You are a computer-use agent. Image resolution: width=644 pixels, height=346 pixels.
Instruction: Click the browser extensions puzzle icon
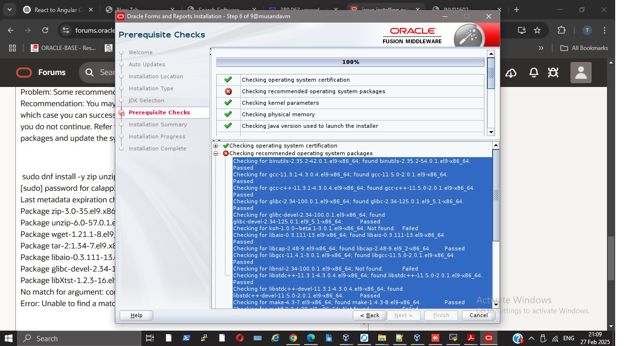click(x=561, y=30)
